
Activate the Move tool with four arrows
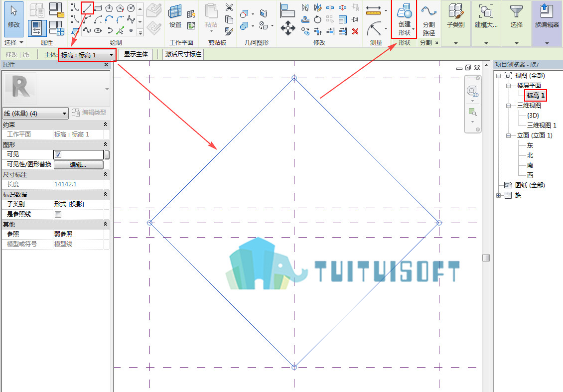coord(288,28)
